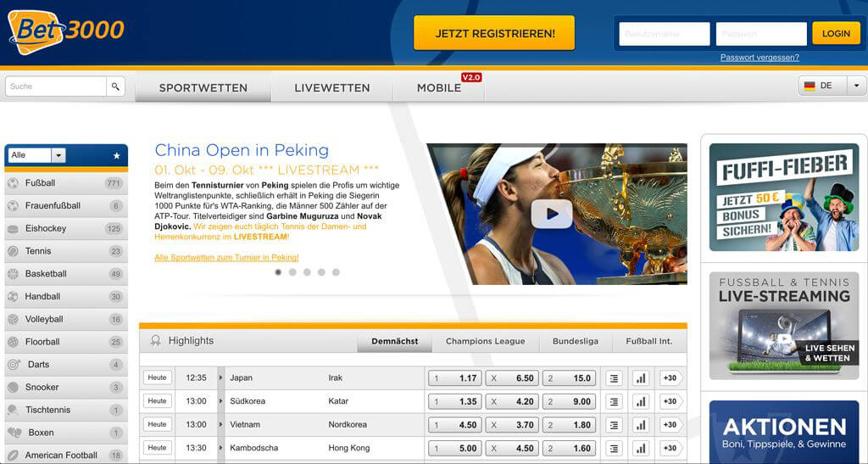Open the Aktionen promotions banner
Screen dimensions: 868x464
pos(784,432)
